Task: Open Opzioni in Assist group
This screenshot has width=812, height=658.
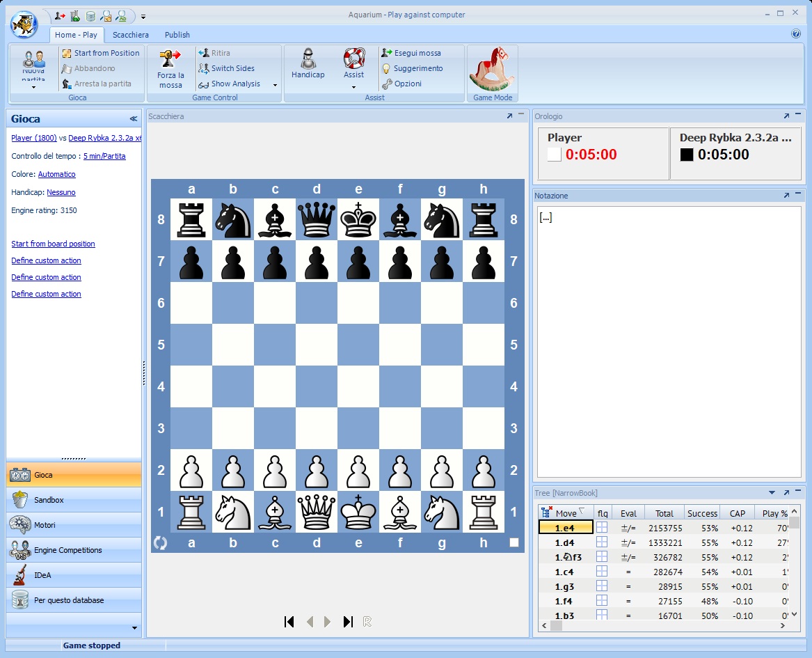Action: pyautogui.click(x=402, y=84)
